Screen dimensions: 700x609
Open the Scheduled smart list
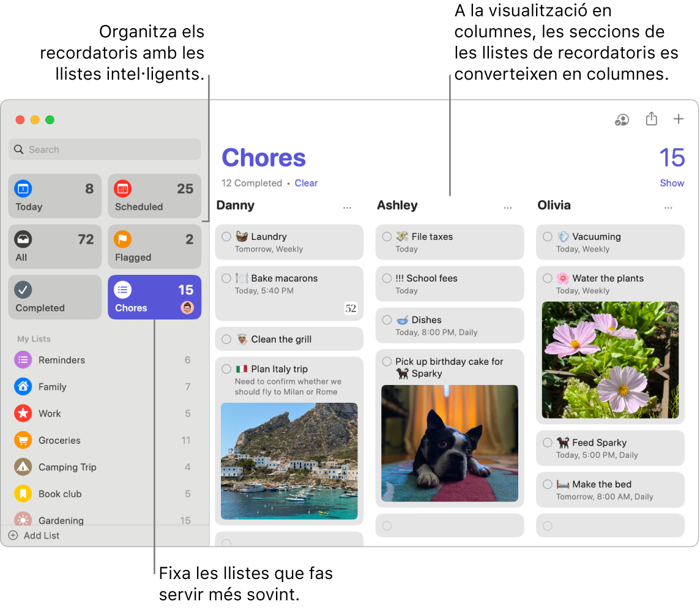pos(154,196)
